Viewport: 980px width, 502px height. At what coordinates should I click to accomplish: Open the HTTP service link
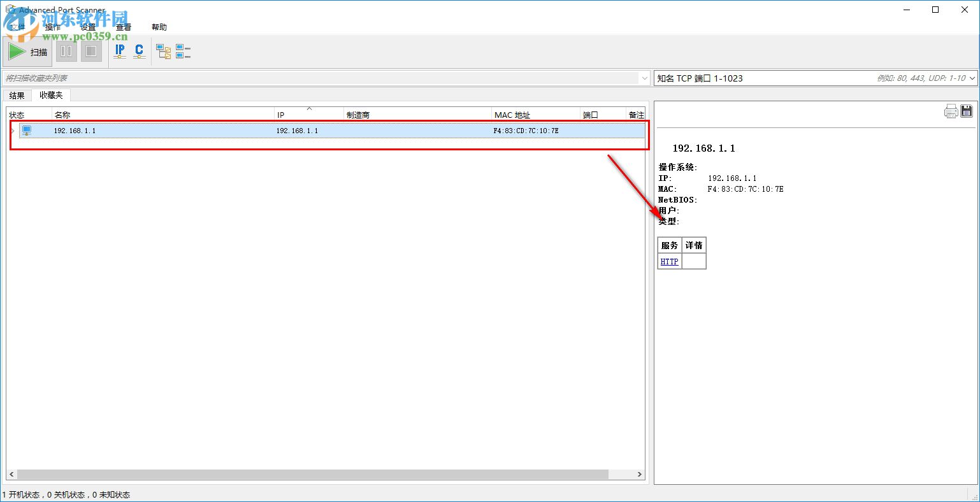pyautogui.click(x=668, y=261)
